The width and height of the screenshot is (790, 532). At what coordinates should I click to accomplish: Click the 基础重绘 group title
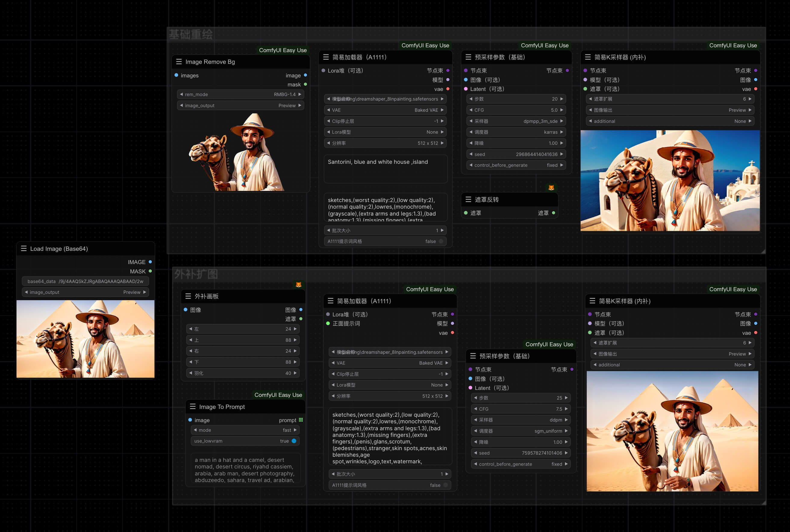[x=191, y=34]
